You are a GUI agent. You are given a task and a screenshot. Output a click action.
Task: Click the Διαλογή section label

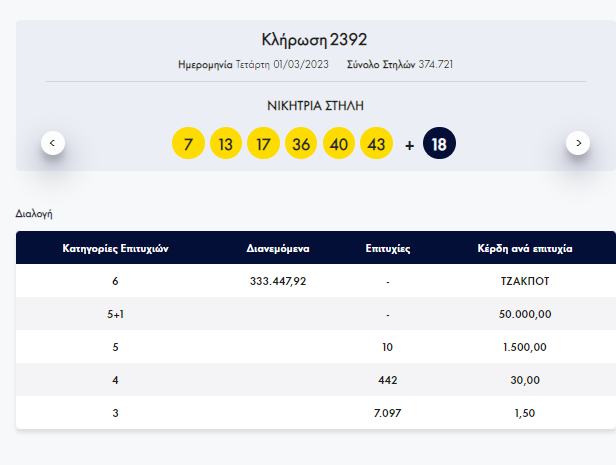33,213
